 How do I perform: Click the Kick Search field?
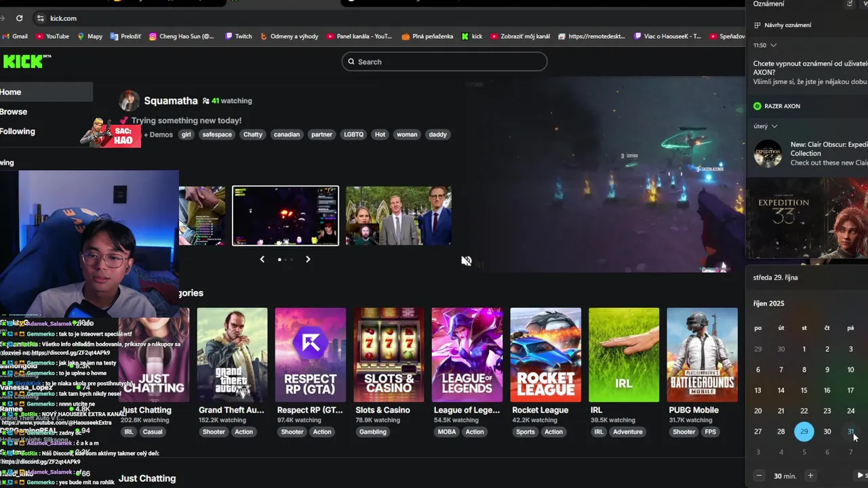[444, 62]
